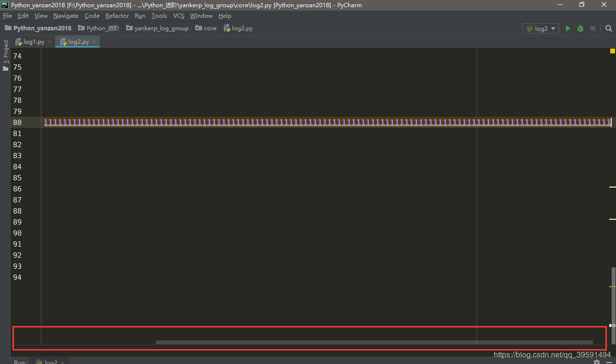Screen dimensions: 616x364
Task: Click the yellow inspection indicator square
Action: [x=613, y=51]
